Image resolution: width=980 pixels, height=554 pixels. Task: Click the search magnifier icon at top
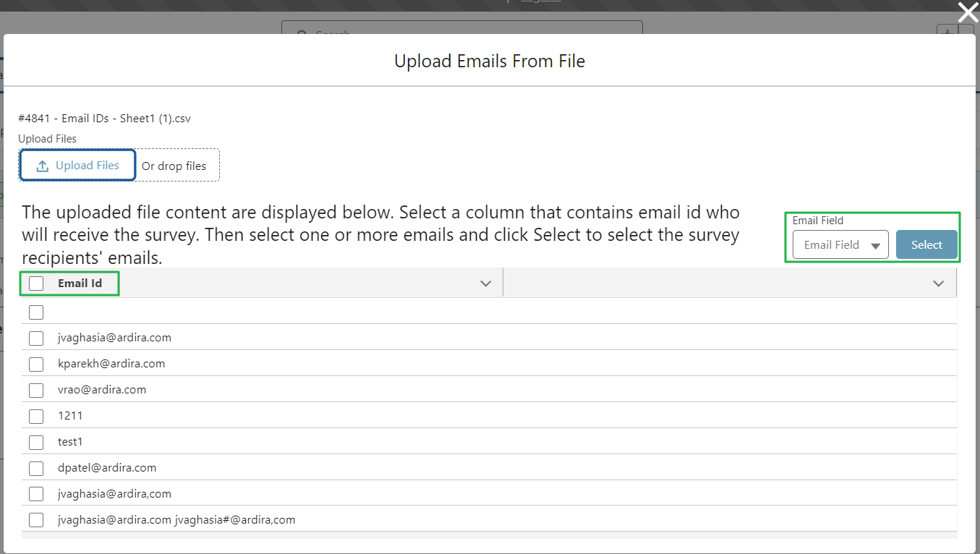(x=301, y=35)
